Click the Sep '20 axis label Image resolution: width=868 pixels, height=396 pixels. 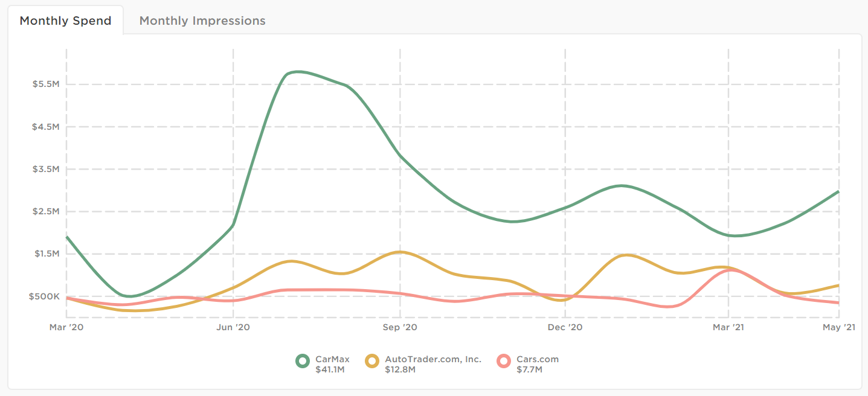[x=399, y=327]
